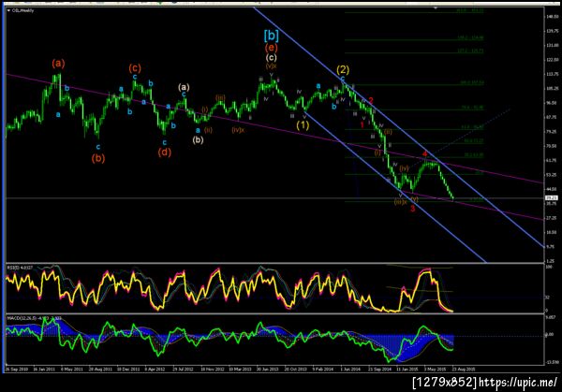Click the OIL,Weekly chart title text
This screenshot has height=392, width=562.
coord(22,10)
